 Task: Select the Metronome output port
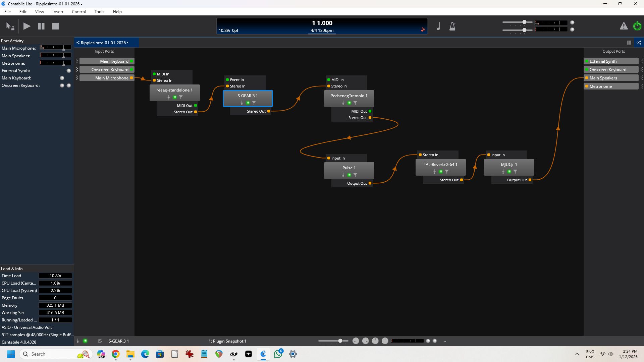(x=611, y=86)
